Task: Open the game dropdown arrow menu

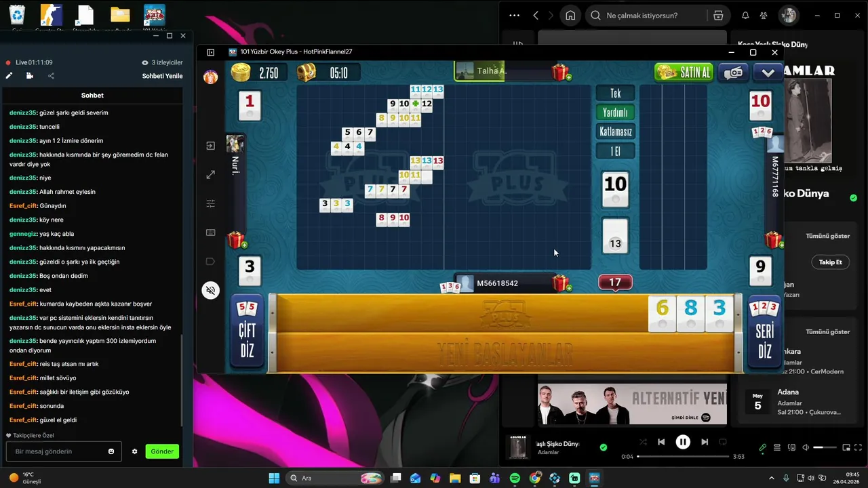Action: (x=768, y=73)
